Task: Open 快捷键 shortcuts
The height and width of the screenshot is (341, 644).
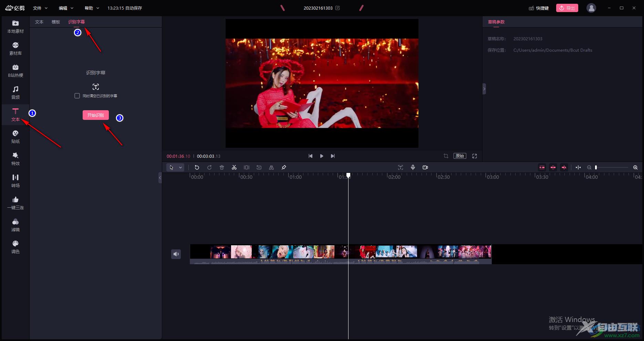Action: coord(539,8)
